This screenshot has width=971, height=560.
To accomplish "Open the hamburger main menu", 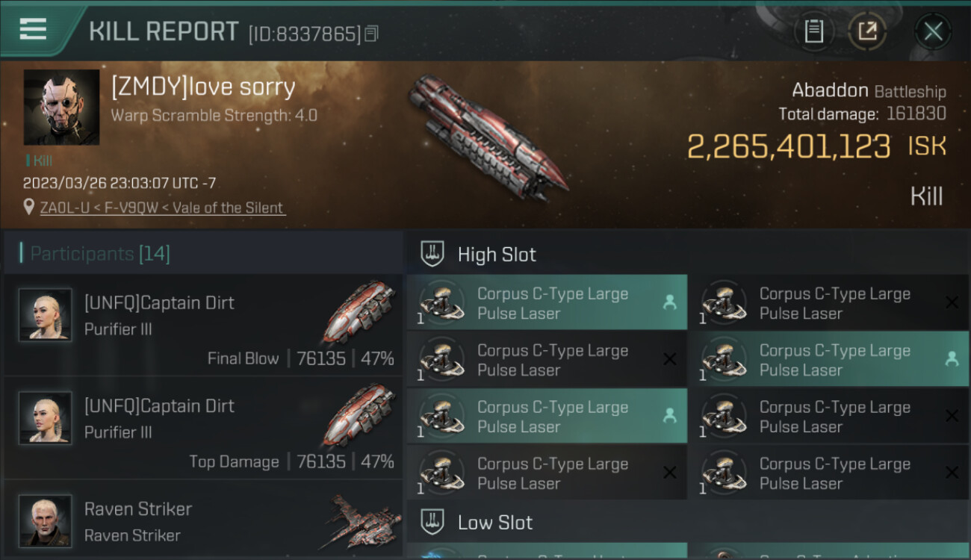I will pyautogui.click(x=33, y=30).
